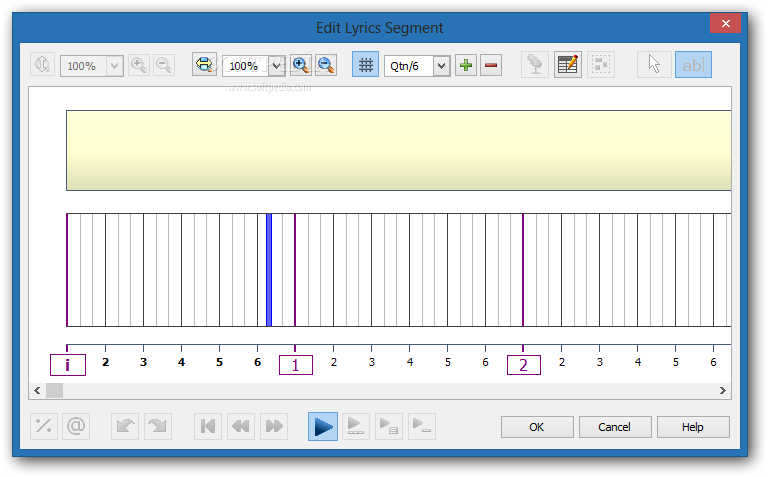The width and height of the screenshot is (768, 477).
Task: Click the scrollbar right arrow
Action: coord(723,390)
